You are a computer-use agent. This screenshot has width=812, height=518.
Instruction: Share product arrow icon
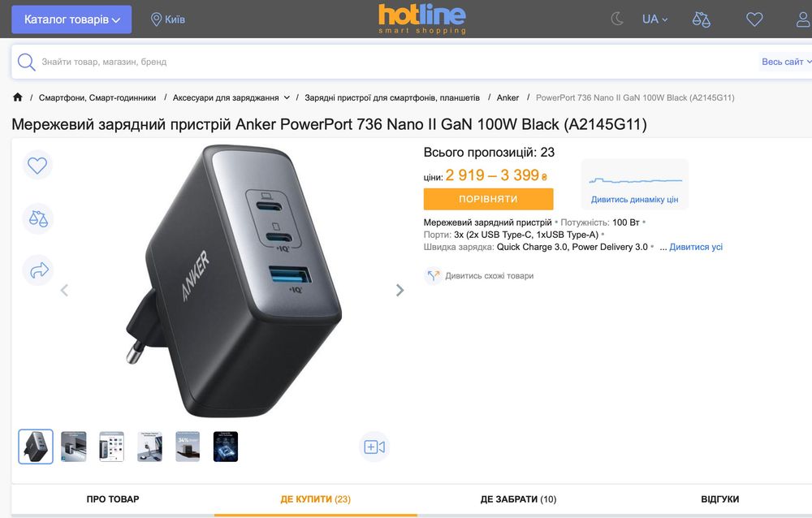(x=38, y=270)
